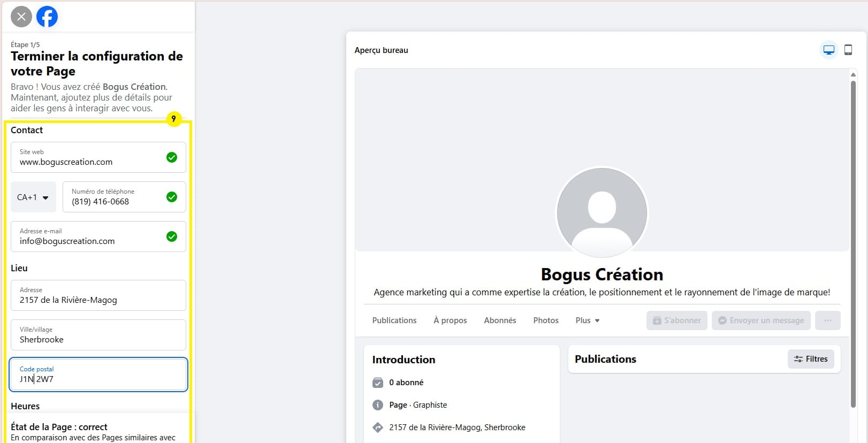Screen dimensions: 868x443
Task: Switch to the desktop preview icon
Action: tap(828, 50)
